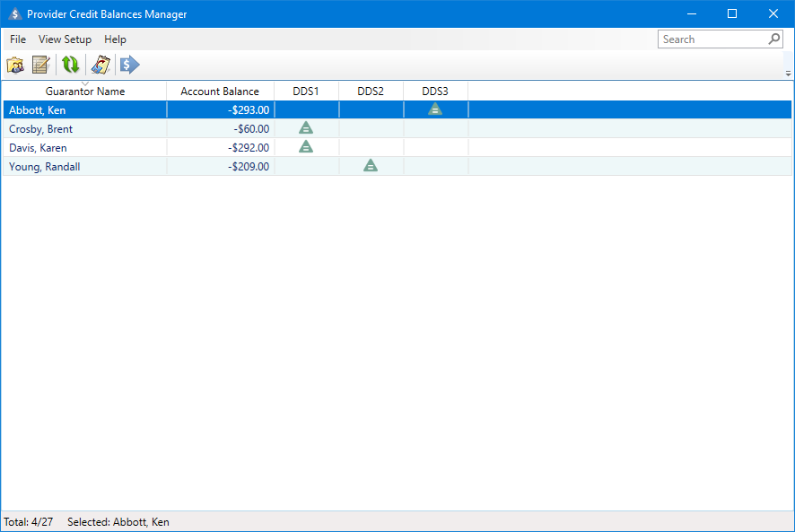Refresh the list with green arrows icon

(x=70, y=65)
